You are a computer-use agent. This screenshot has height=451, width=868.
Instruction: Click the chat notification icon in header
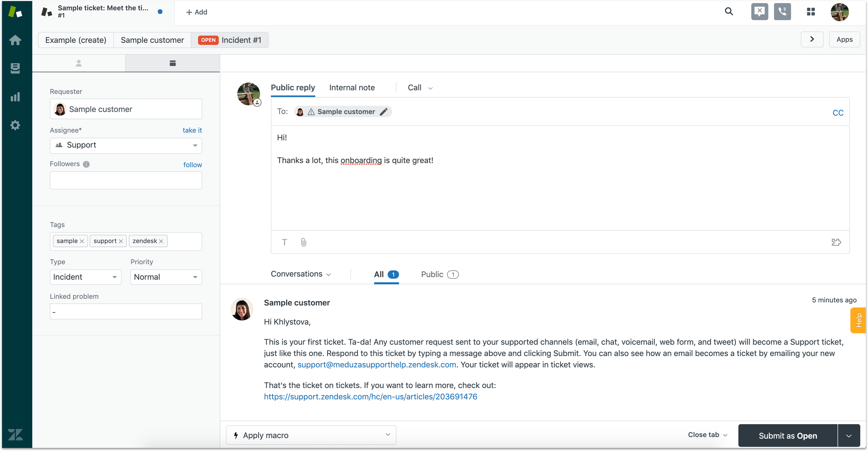pos(760,11)
